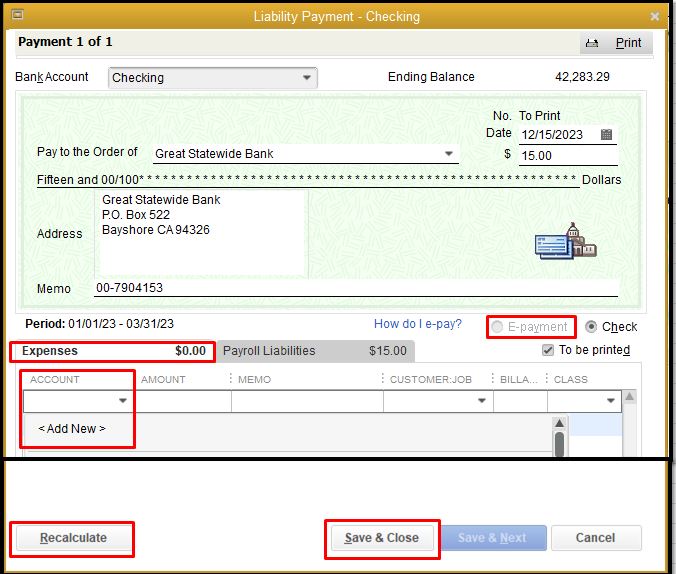
Task: Open the Class column dropdown arrow
Action: (x=610, y=401)
